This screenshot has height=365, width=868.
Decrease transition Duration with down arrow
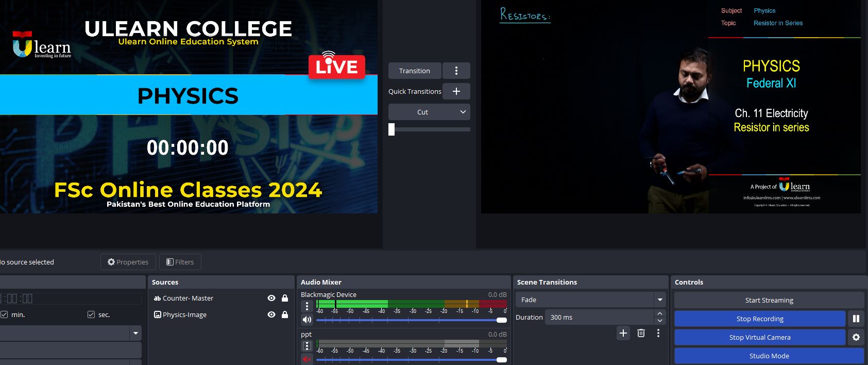pyautogui.click(x=660, y=321)
